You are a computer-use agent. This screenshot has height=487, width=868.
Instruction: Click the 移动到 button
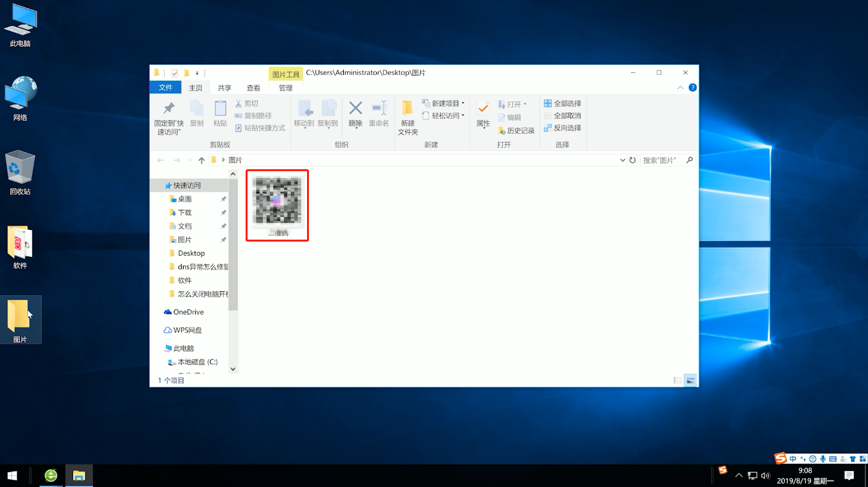(x=304, y=114)
